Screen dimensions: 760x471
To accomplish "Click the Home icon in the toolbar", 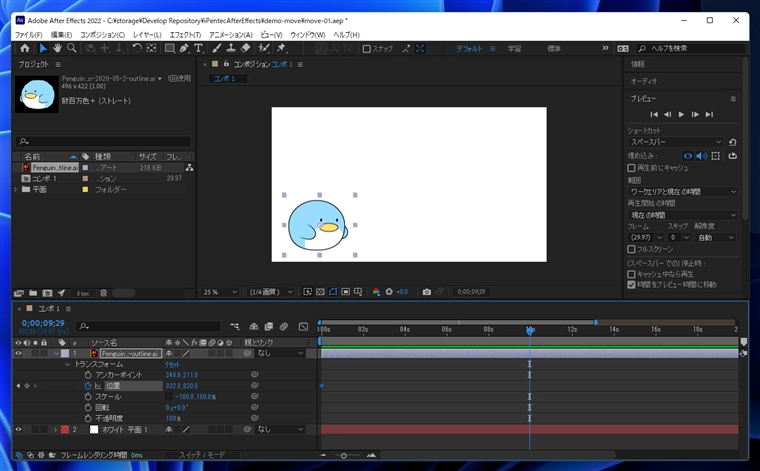I will click(25, 48).
